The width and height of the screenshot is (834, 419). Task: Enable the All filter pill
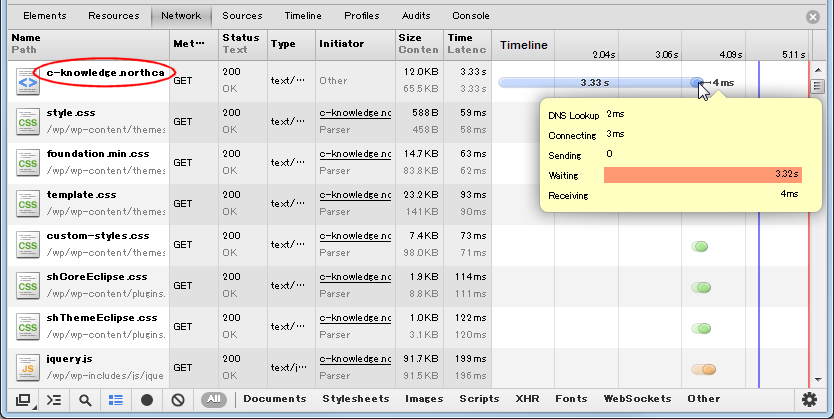pos(213,400)
